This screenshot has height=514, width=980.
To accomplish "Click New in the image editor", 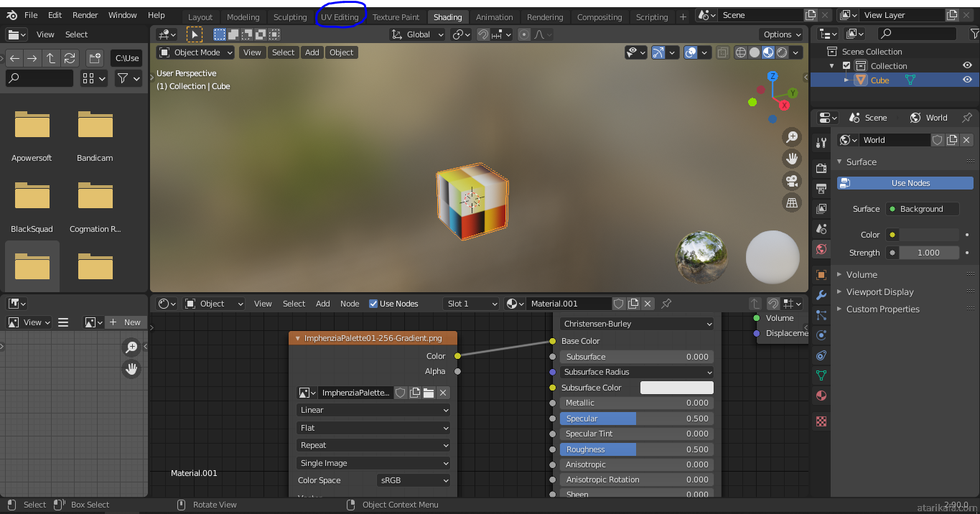I will [125, 322].
